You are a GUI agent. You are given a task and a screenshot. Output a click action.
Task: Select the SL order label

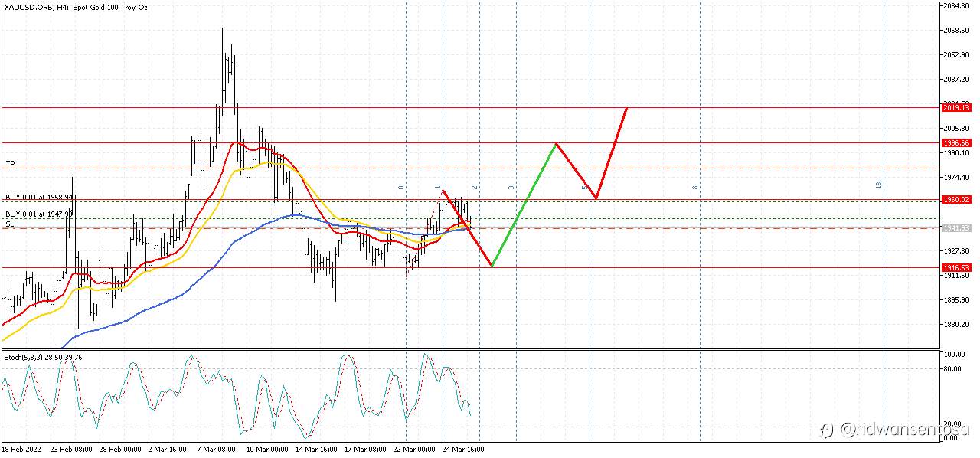coord(10,224)
